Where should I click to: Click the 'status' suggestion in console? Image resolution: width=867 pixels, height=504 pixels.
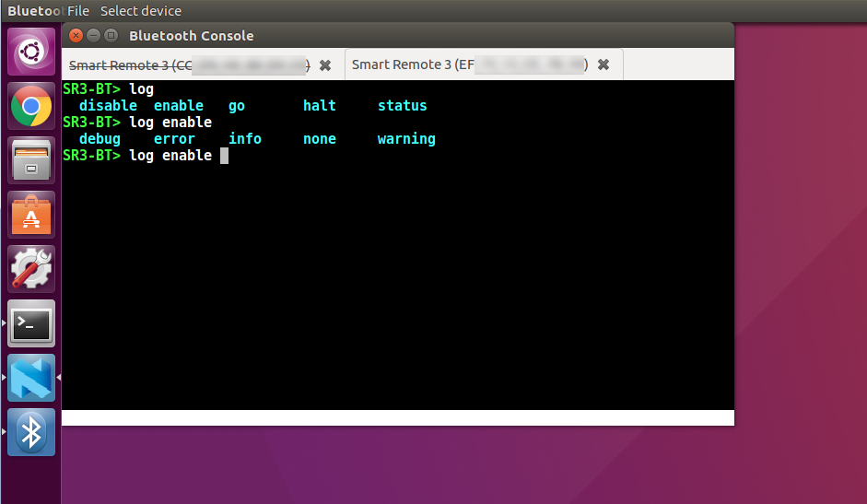pyautogui.click(x=402, y=106)
